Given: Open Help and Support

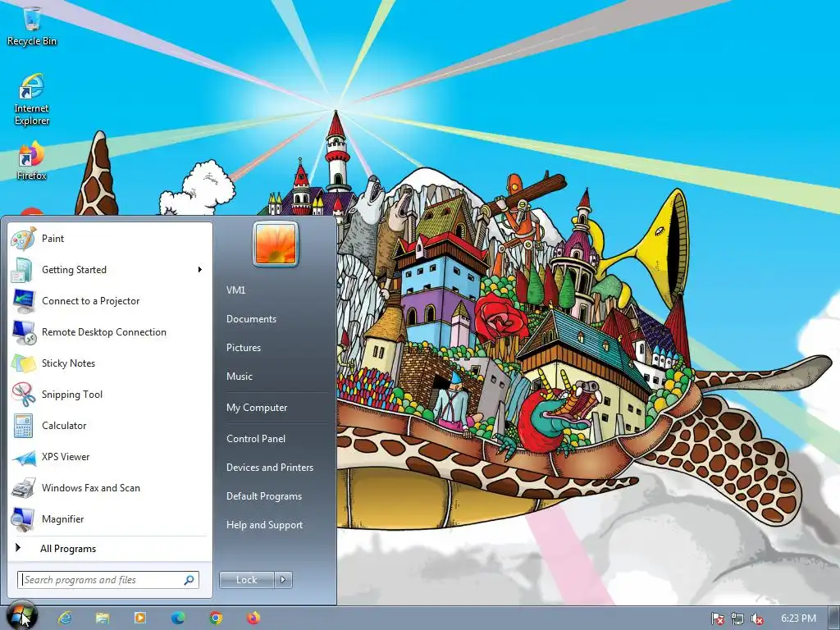Looking at the screenshot, I should click(264, 526).
